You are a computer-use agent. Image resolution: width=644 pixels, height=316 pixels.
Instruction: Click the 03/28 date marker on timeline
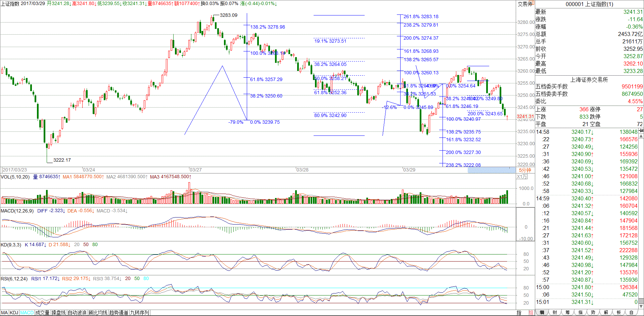(302, 170)
